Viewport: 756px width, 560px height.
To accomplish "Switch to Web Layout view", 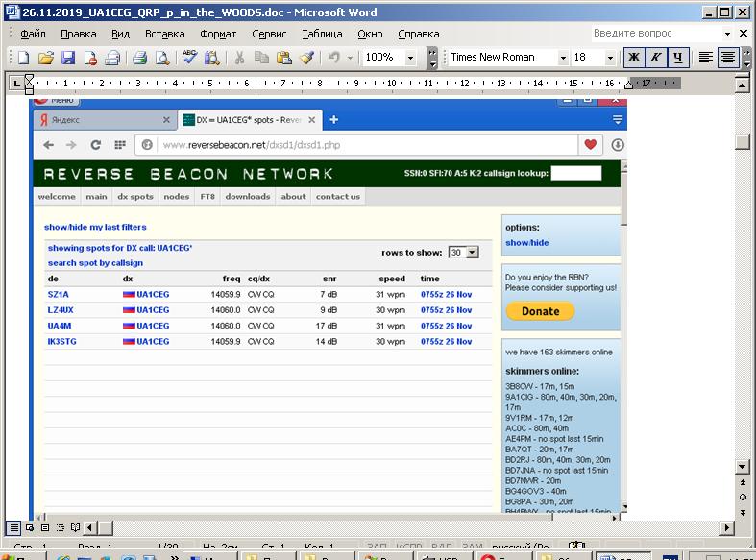I will (30, 527).
